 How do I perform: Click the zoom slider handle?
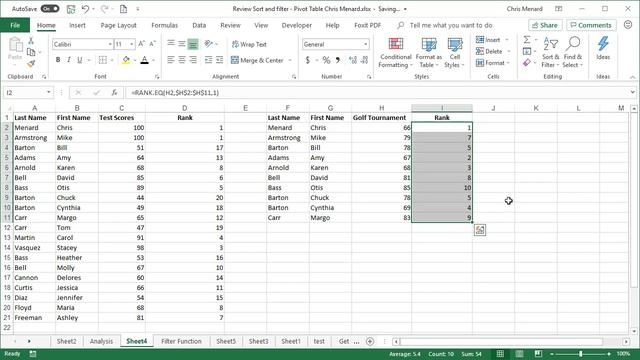580,353
